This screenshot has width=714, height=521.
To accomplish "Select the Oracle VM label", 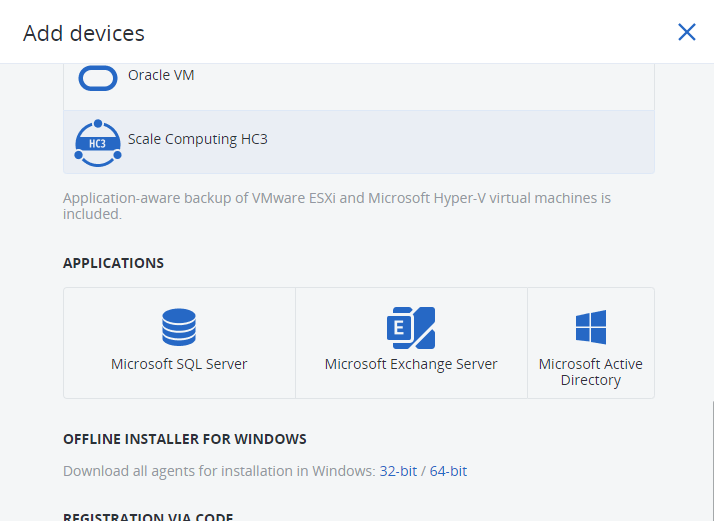I will click(x=161, y=75).
